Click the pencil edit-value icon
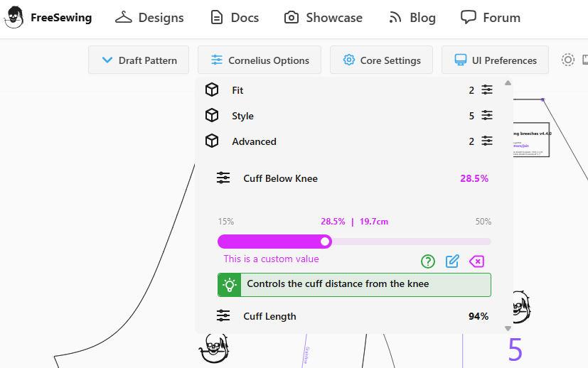 pyautogui.click(x=452, y=261)
